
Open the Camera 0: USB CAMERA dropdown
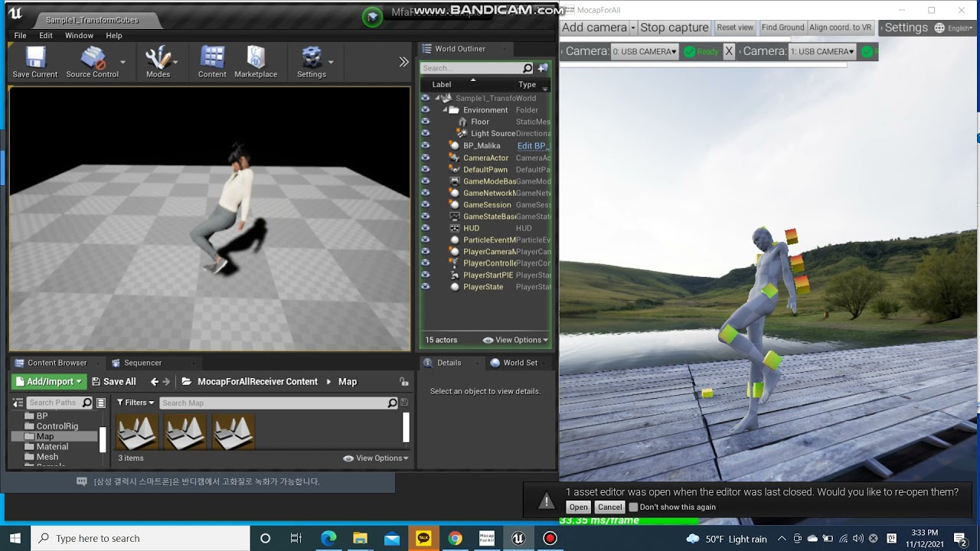(645, 51)
